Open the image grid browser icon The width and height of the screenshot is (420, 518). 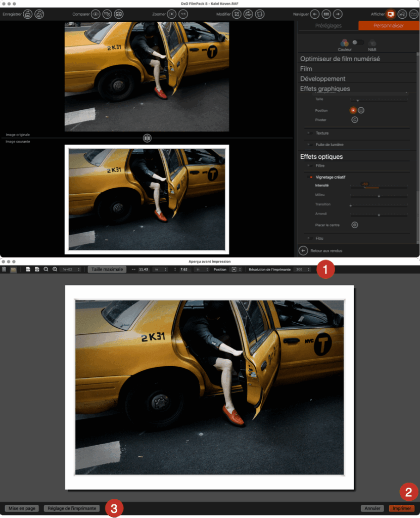[x=326, y=14]
